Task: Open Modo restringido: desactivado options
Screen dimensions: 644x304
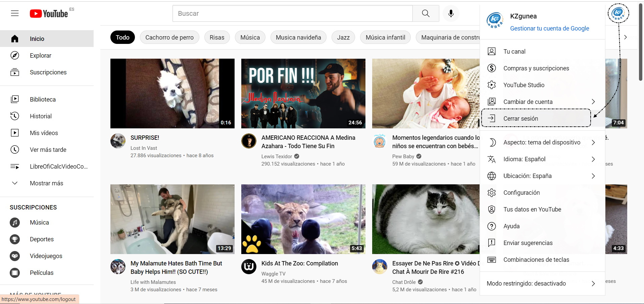Action: click(542, 283)
